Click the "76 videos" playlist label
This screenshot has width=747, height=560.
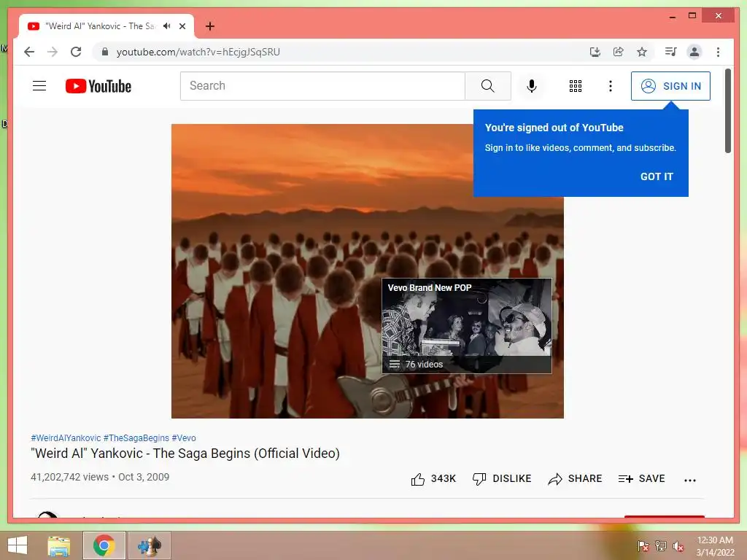coord(424,365)
